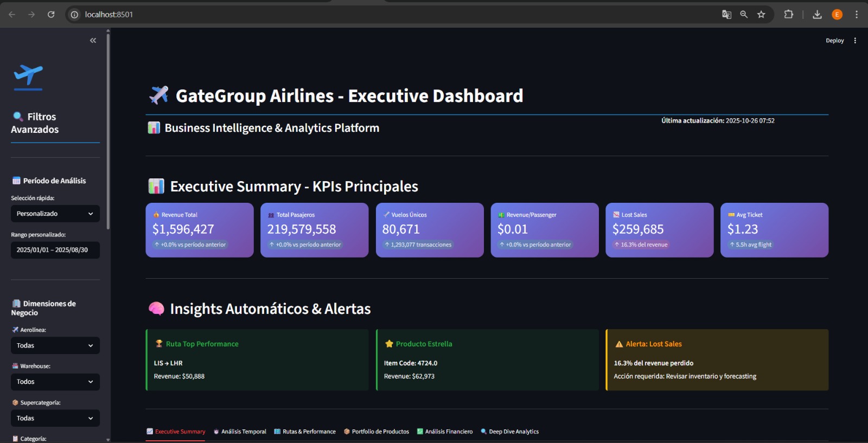Click the airplane emoji beside GateGroup Airlines title

159,95
